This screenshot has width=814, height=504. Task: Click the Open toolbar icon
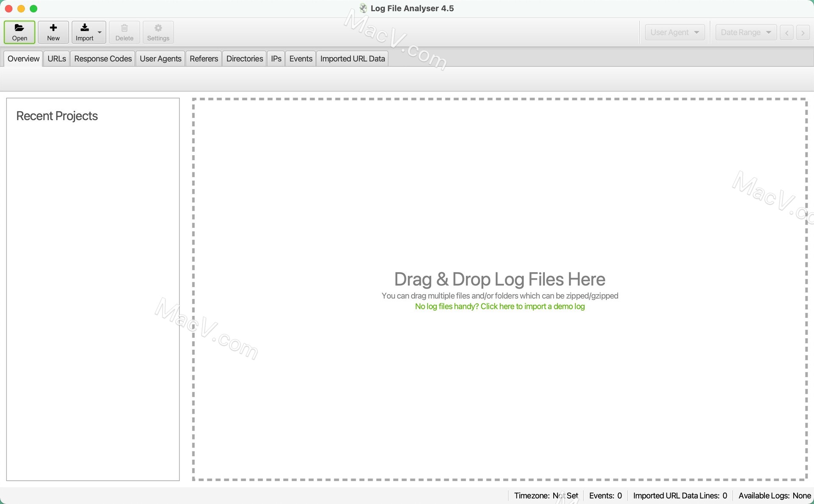click(x=20, y=32)
